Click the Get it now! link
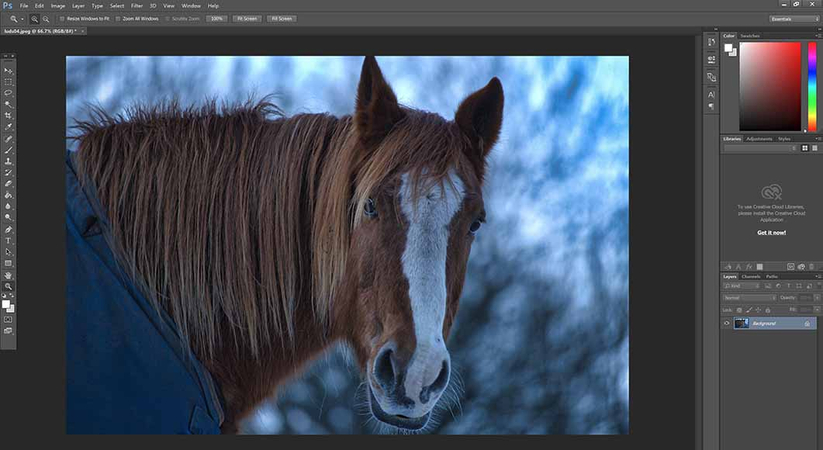Image resolution: width=823 pixels, height=450 pixels. (x=772, y=233)
